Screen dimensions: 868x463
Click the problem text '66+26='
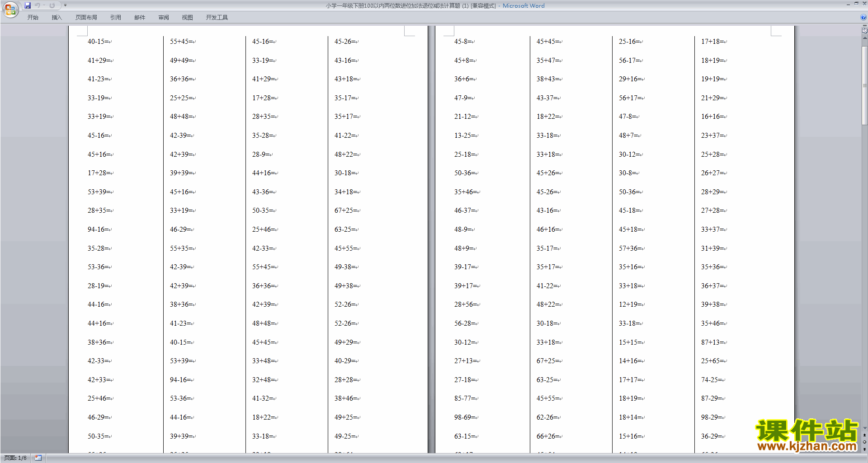(547, 436)
